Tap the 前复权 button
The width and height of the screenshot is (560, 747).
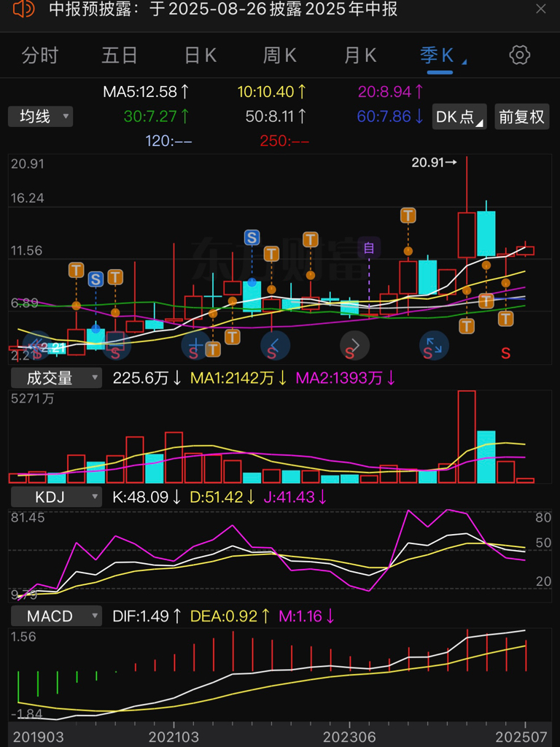pos(522,116)
